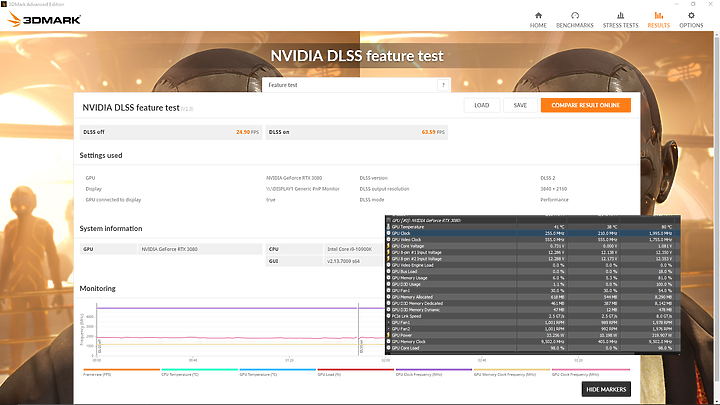Click the Settings used heading

click(101, 155)
